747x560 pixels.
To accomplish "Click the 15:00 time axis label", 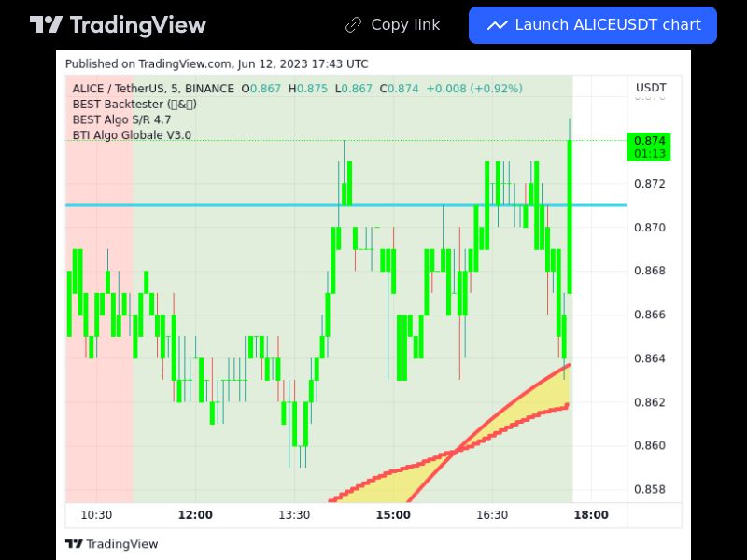I will coord(393,515).
